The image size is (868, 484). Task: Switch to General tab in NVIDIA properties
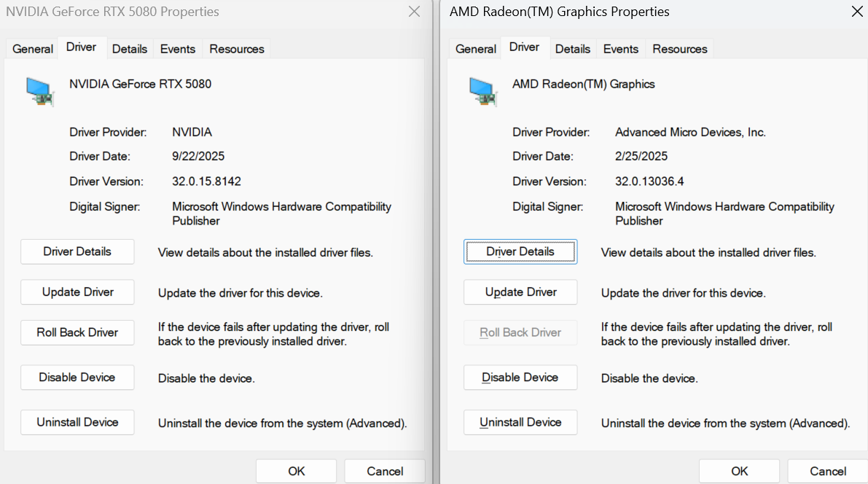click(x=33, y=49)
